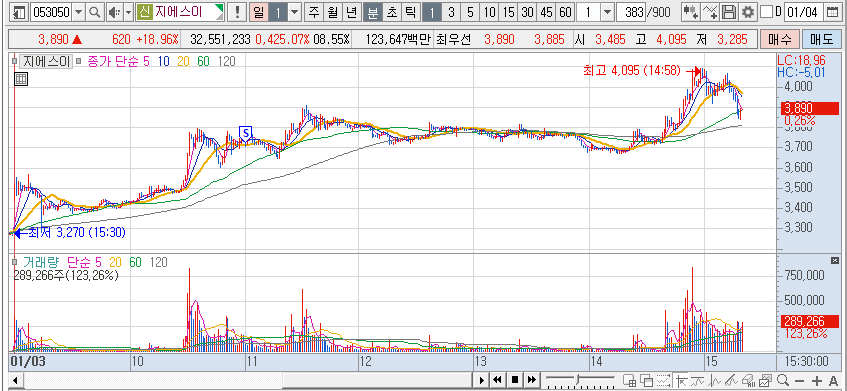This screenshot has height=391, width=847.
Task: Click the zoom magnifier icon in bottom toolbar
Action: (x=782, y=380)
